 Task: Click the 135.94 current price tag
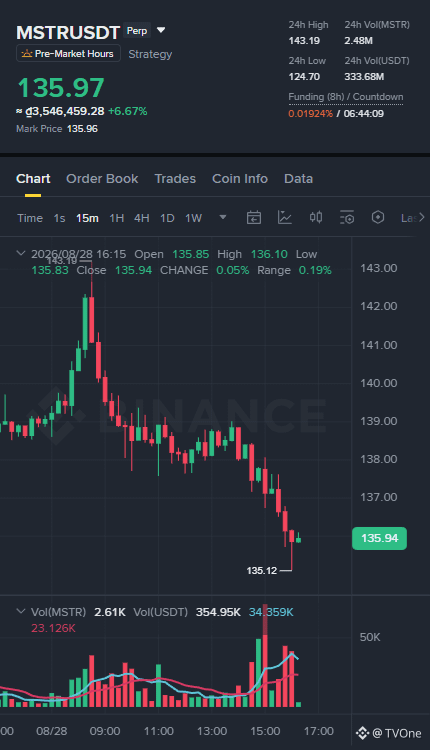click(379, 538)
